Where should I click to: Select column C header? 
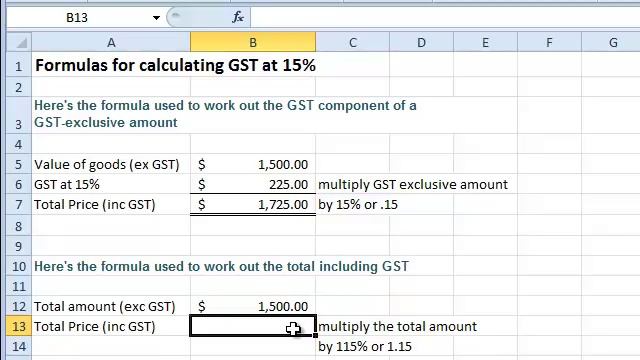click(353, 42)
